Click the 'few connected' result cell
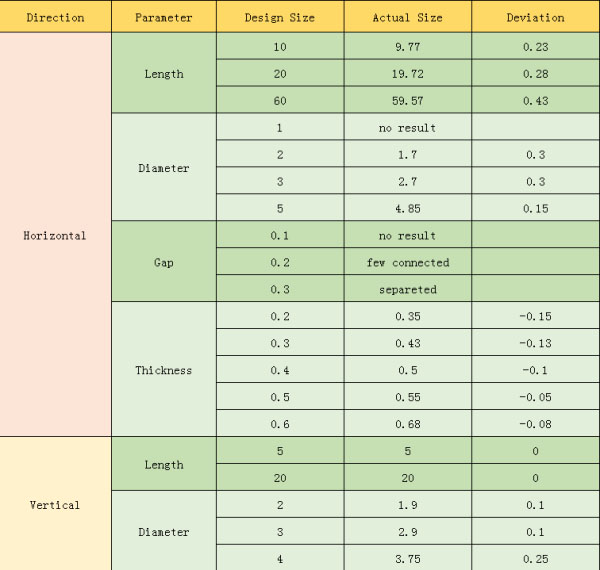 coord(408,262)
